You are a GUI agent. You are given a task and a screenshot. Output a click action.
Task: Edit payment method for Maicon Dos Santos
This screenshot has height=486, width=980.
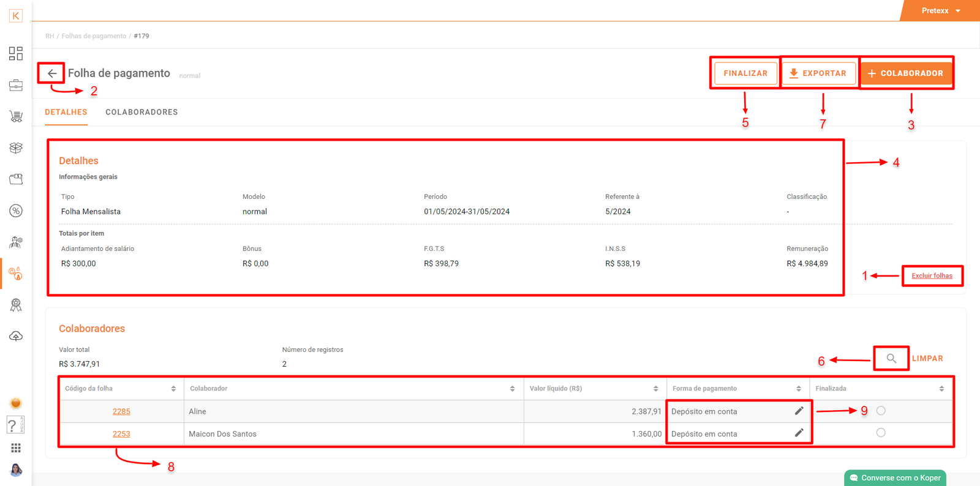[799, 433]
